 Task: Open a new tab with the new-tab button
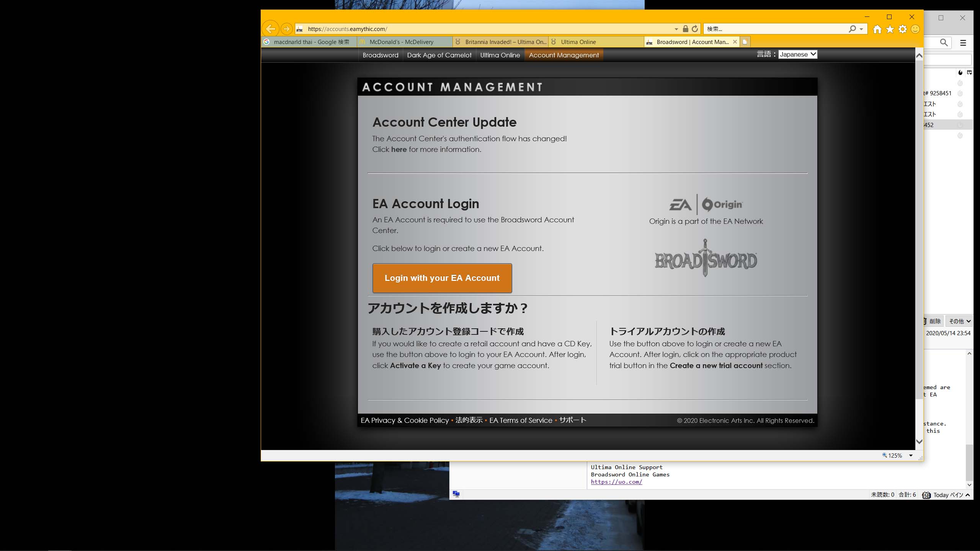tap(745, 42)
